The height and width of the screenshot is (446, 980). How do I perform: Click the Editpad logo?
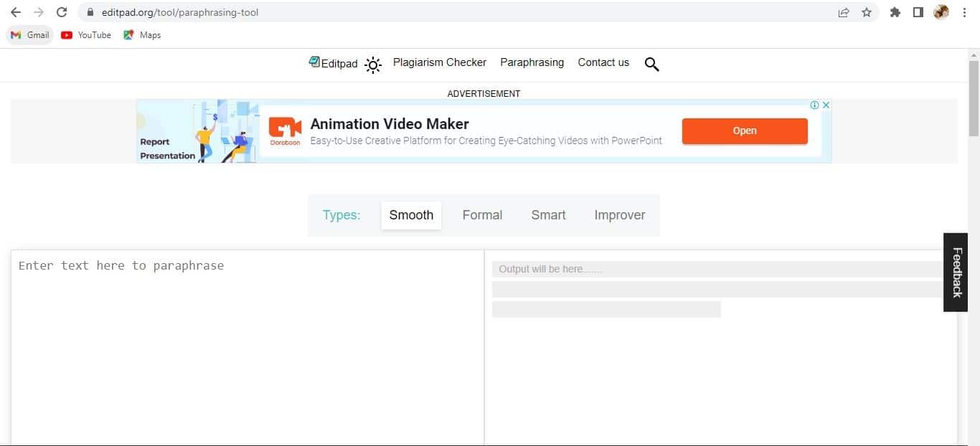point(333,63)
